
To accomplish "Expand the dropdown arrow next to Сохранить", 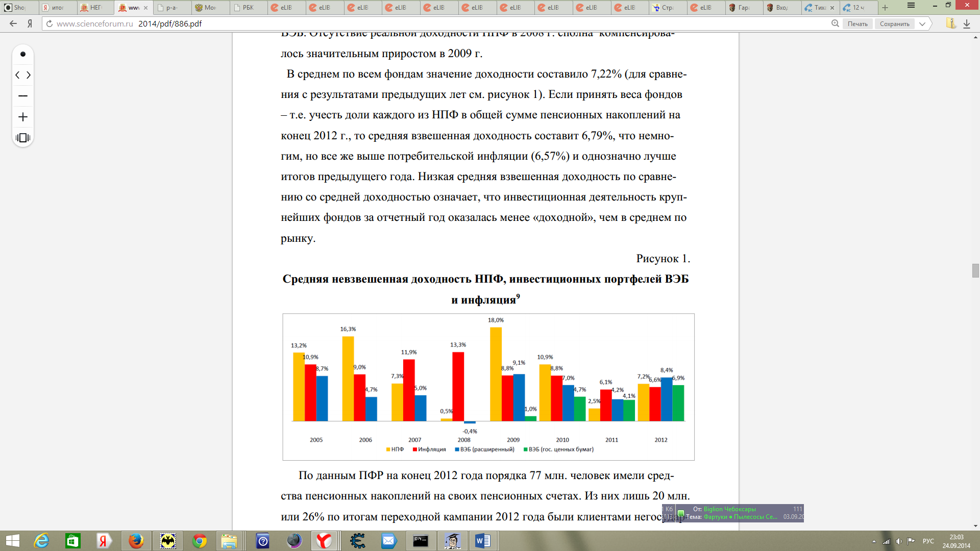I will pyautogui.click(x=922, y=23).
